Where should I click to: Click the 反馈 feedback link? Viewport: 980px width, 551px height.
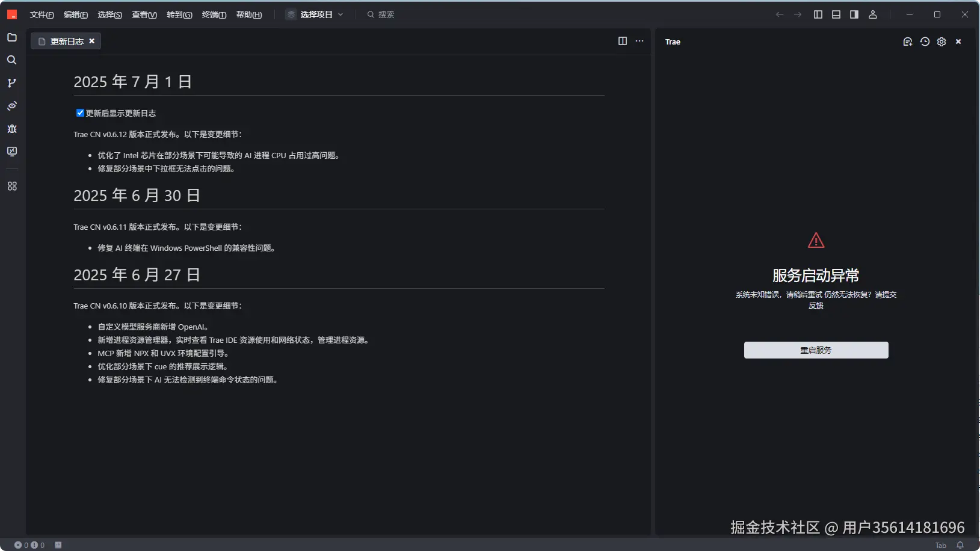coord(816,306)
